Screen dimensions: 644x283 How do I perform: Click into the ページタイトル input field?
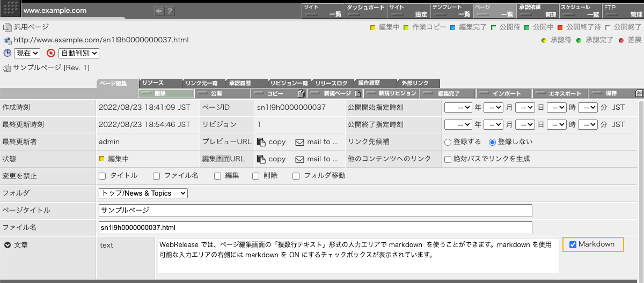tap(315, 210)
